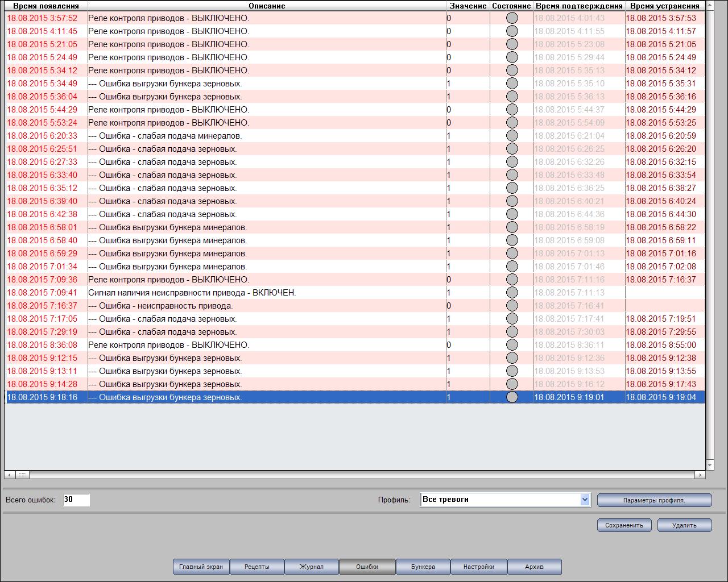The height and width of the screenshot is (582, 728).
Task: Switch to Главный экран tab
Action: 201,567
